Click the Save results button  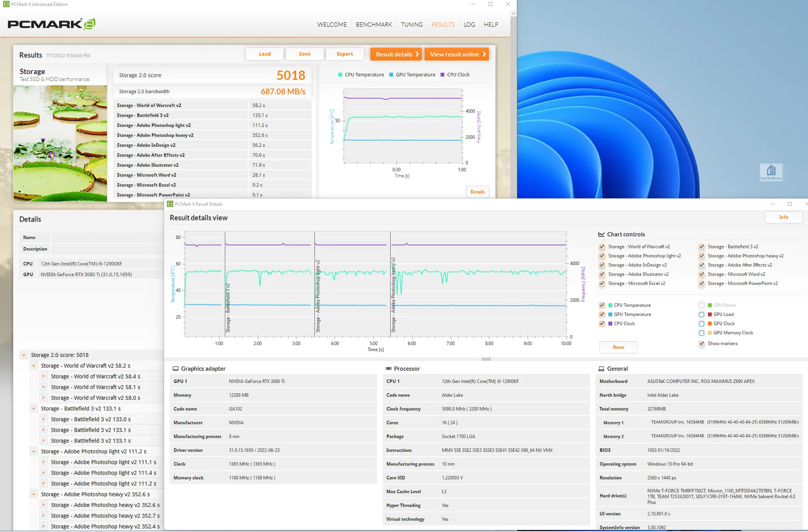point(304,54)
